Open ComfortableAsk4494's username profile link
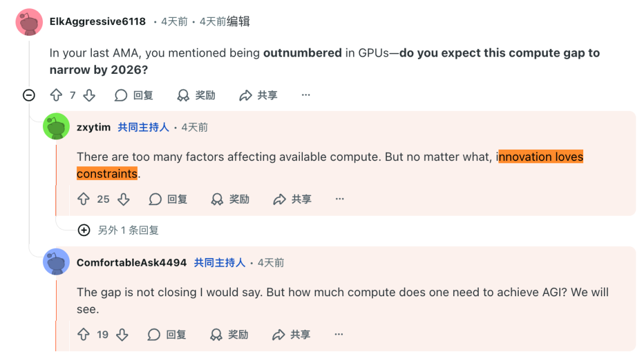The image size is (644, 363). (x=131, y=263)
